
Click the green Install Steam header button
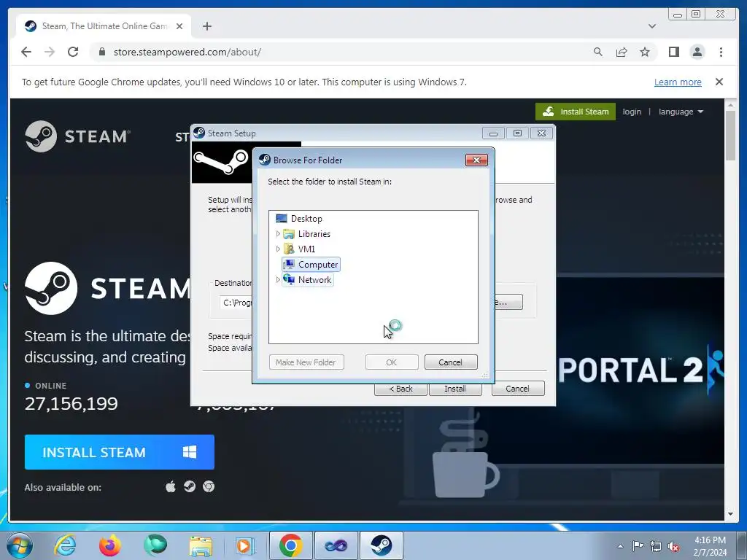(576, 112)
